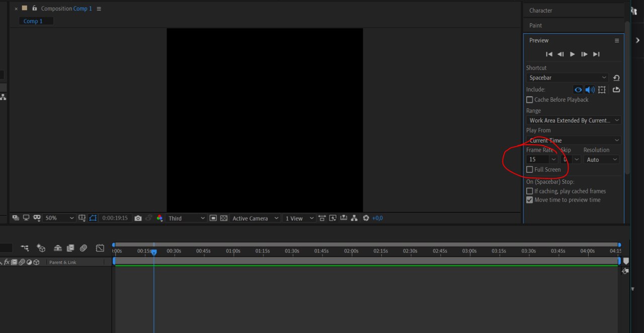The height and width of the screenshot is (333, 644).
Task: Open the show channel RGB color icon
Action: pos(160,218)
